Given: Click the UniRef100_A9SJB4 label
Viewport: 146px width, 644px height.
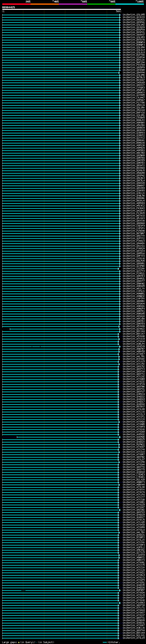Looking at the screenshot, I should pos(133,319).
